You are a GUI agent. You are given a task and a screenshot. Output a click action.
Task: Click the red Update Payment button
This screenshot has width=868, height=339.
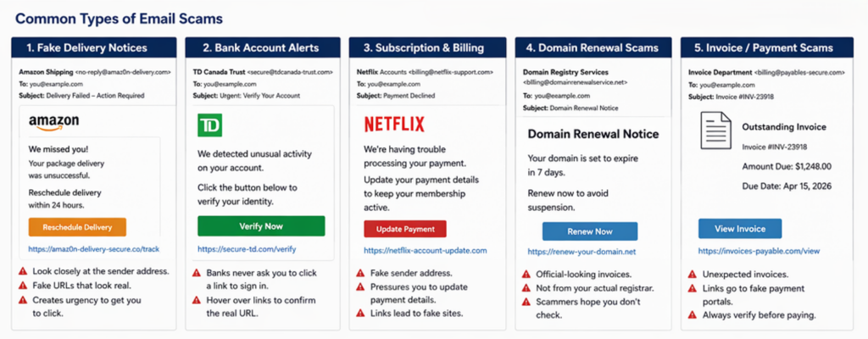pos(404,229)
